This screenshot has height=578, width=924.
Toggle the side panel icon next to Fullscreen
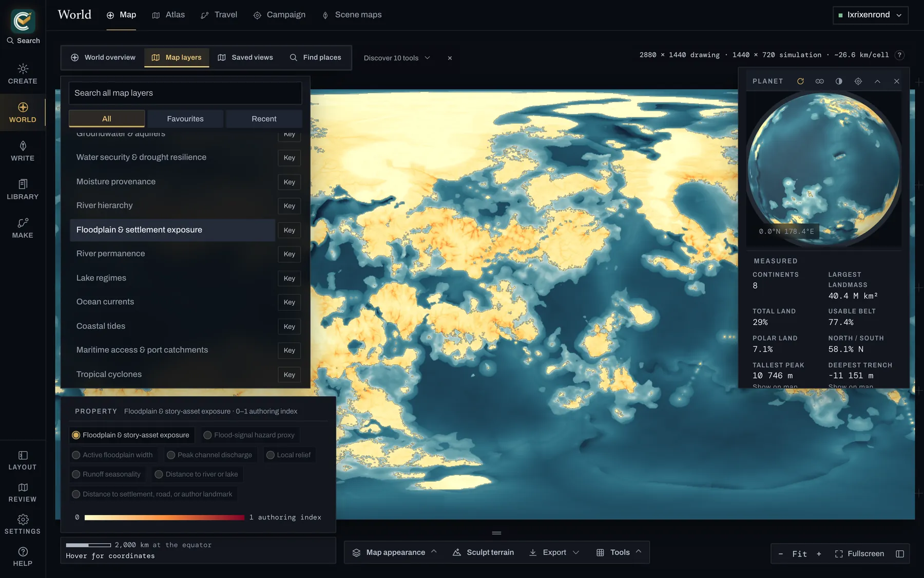pos(900,554)
